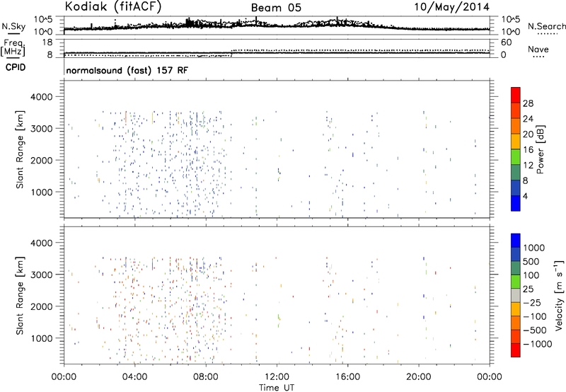Click the velocity colorbar value -500
This screenshot has width=566, height=392.
click(x=535, y=330)
